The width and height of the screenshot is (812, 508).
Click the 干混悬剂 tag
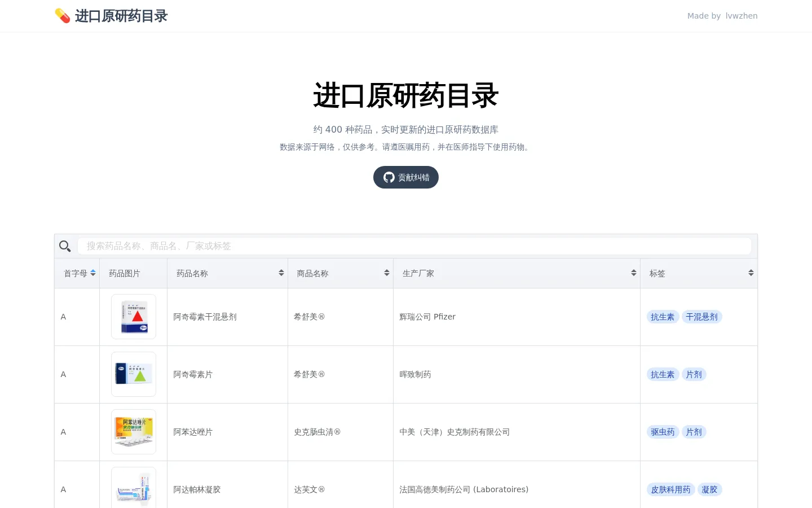pos(701,317)
